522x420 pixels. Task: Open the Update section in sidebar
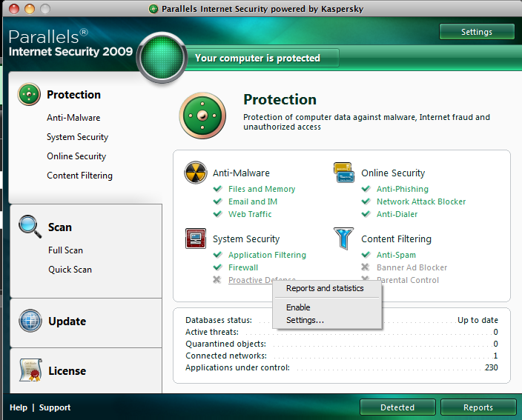click(x=67, y=321)
